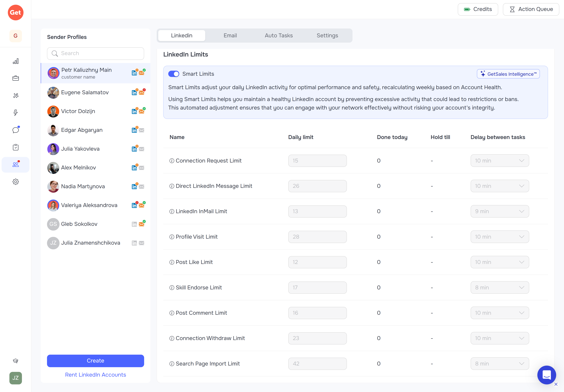Toggle the Smart Limits switch off

coord(174,74)
